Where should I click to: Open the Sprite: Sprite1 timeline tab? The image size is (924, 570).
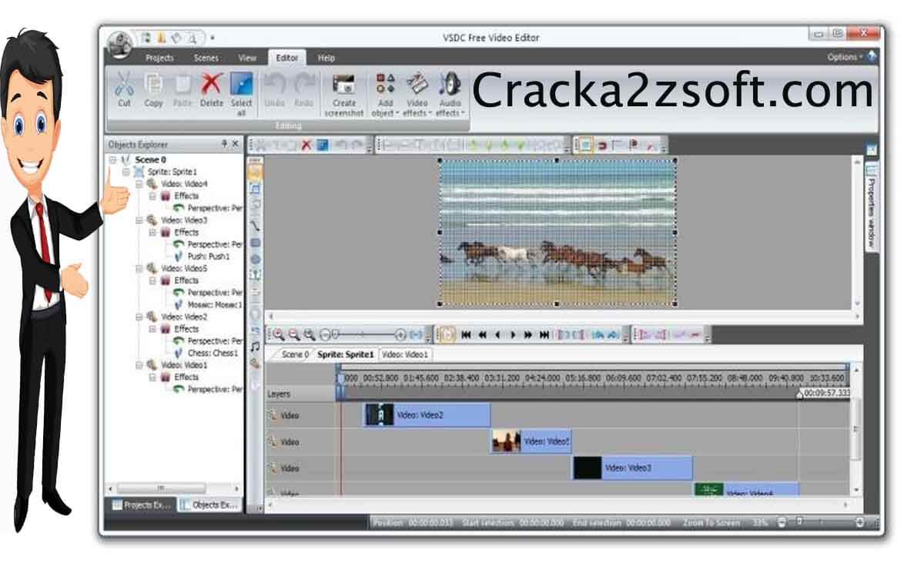pyautogui.click(x=346, y=354)
